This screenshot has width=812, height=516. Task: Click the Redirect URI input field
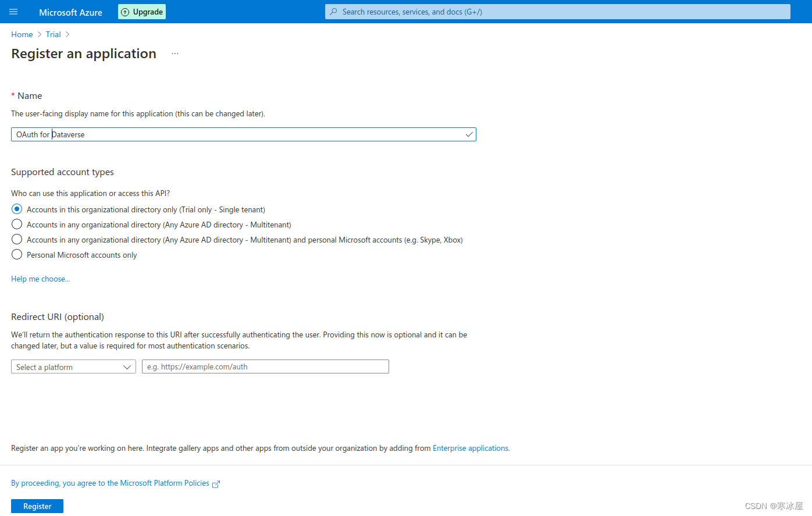pyautogui.click(x=265, y=366)
